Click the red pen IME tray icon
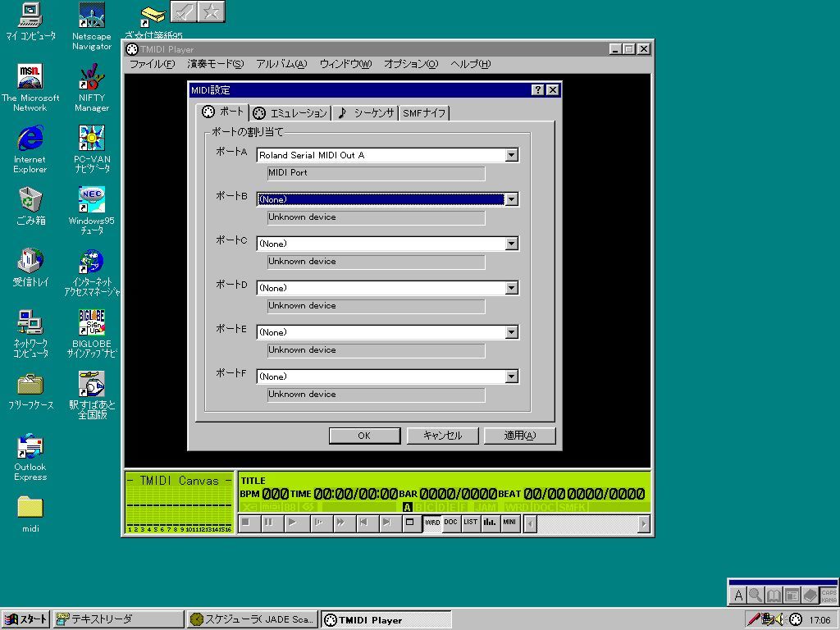The height and width of the screenshot is (630, 840). (x=754, y=619)
